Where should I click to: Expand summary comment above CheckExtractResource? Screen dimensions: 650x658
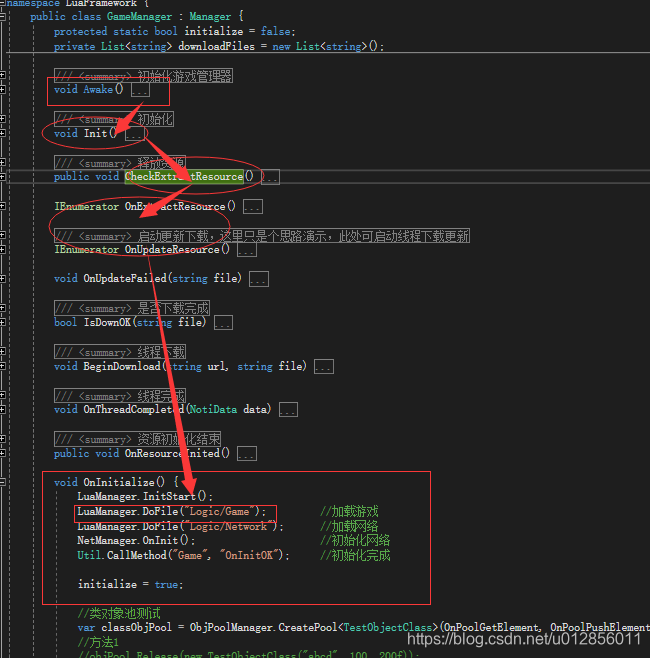120,163
